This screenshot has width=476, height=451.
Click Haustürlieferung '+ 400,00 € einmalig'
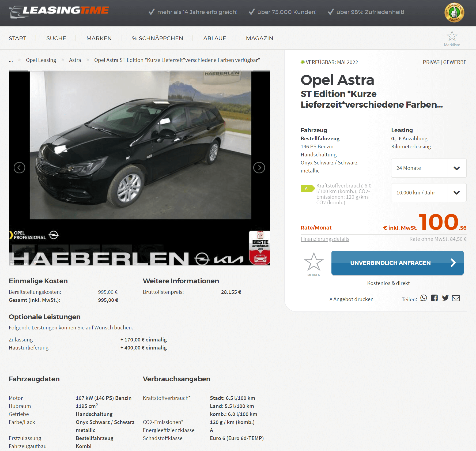pos(143,348)
